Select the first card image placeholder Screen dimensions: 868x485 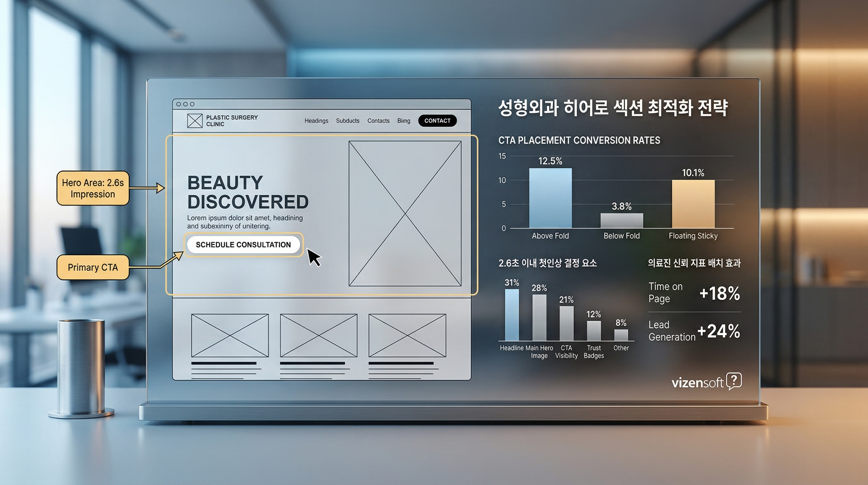click(230, 335)
